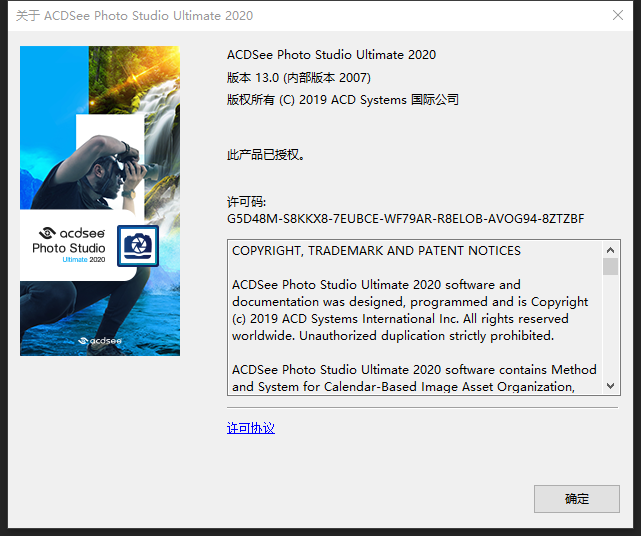
Task: Click the small acdsee logo at the splash bottom
Action: pos(100,340)
